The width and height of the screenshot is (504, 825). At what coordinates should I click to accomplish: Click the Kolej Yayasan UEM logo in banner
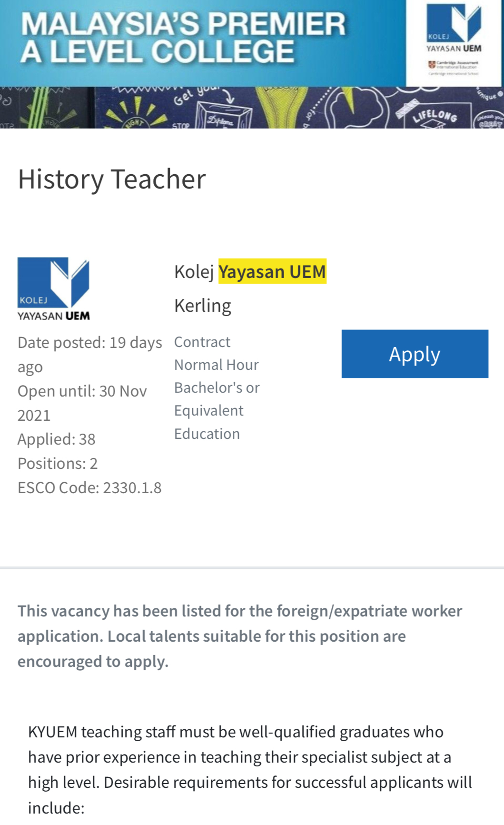coord(453,29)
